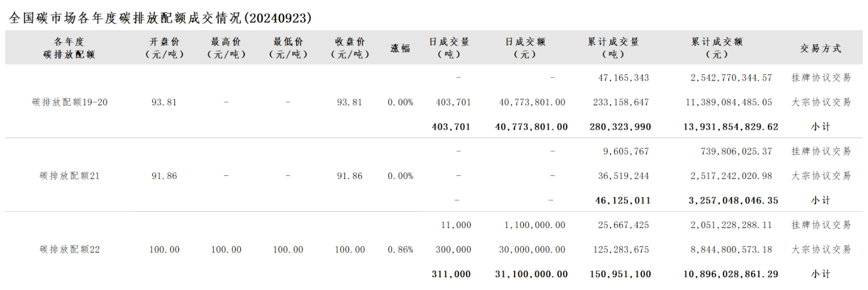Select the 0.86% change value
Viewport: 868px width, 290px height.
click(x=400, y=249)
